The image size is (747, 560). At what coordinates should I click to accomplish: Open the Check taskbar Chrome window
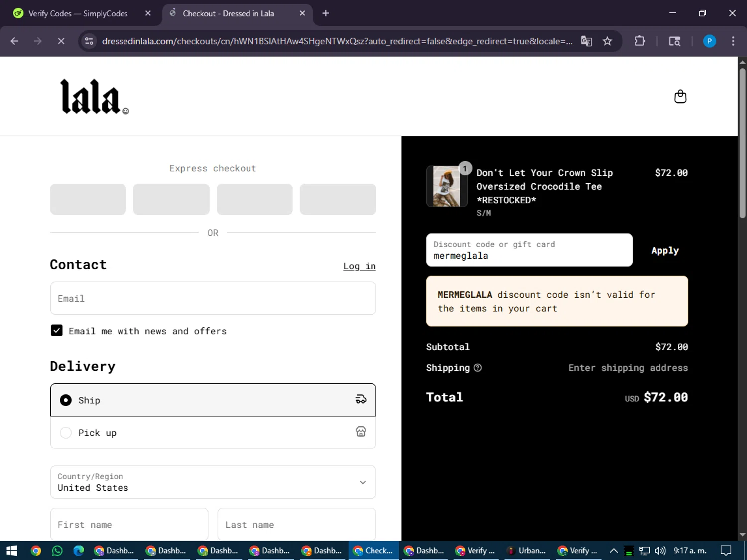click(373, 551)
